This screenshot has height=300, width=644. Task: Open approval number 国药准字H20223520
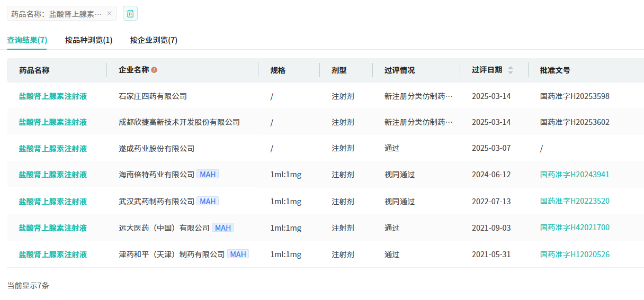[x=575, y=201]
